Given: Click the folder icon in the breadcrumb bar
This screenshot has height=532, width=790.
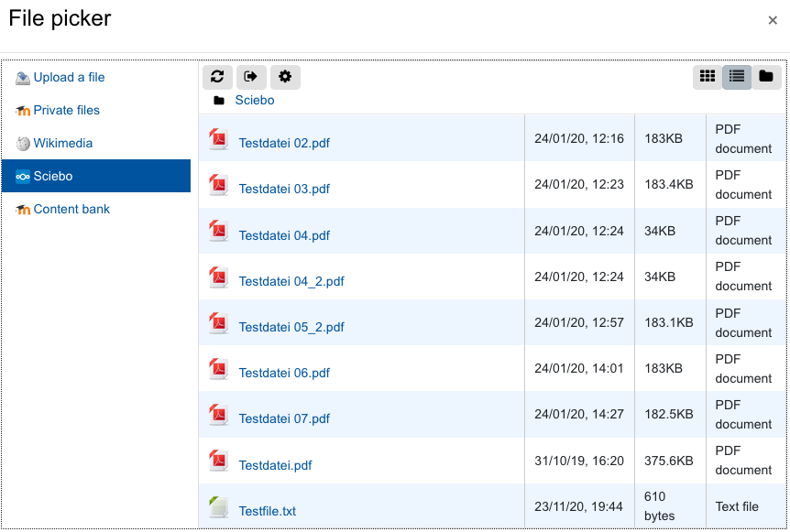Looking at the screenshot, I should pos(218,100).
